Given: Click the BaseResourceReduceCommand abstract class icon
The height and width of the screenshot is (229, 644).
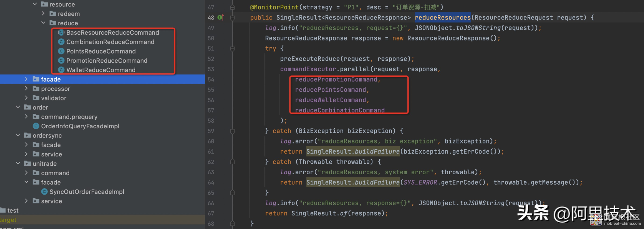Looking at the screenshot, I should (x=61, y=33).
